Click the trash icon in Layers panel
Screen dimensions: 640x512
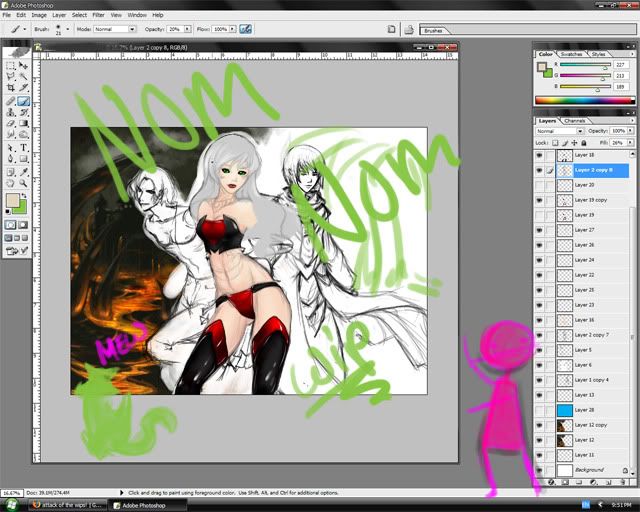coord(623,482)
